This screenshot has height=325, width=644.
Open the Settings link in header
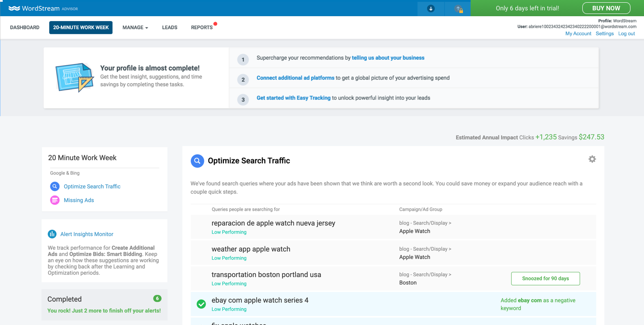point(604,34)
